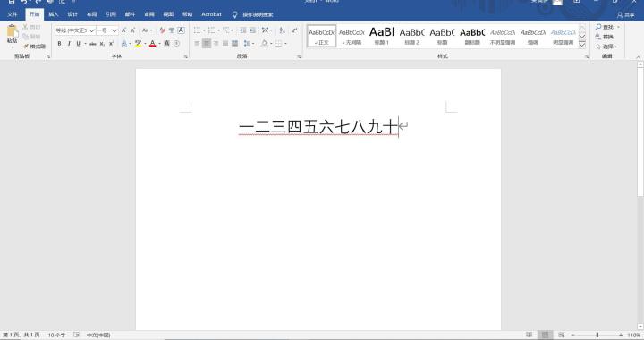Toggle center paragraph alignment
644x340 pixels.
tap(207, 43)
